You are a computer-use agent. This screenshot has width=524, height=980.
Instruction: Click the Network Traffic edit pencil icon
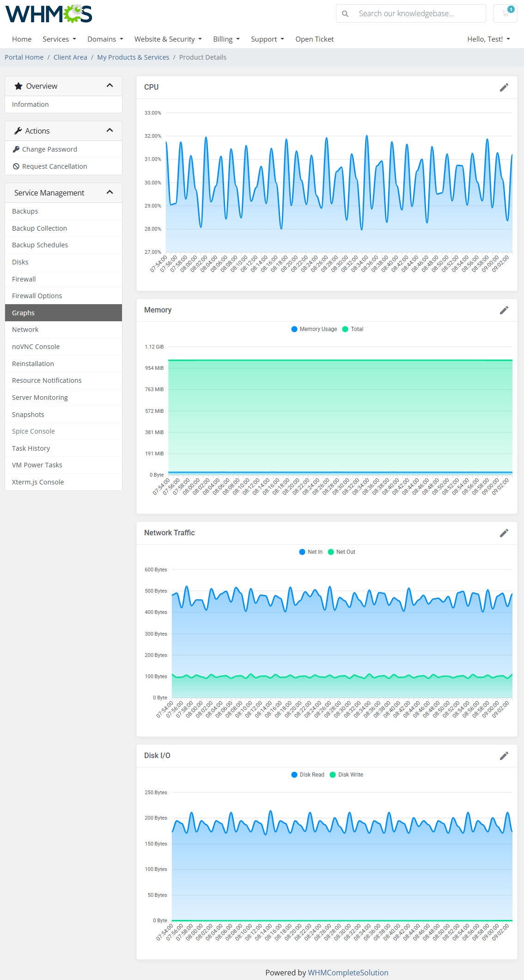(504, 533)
